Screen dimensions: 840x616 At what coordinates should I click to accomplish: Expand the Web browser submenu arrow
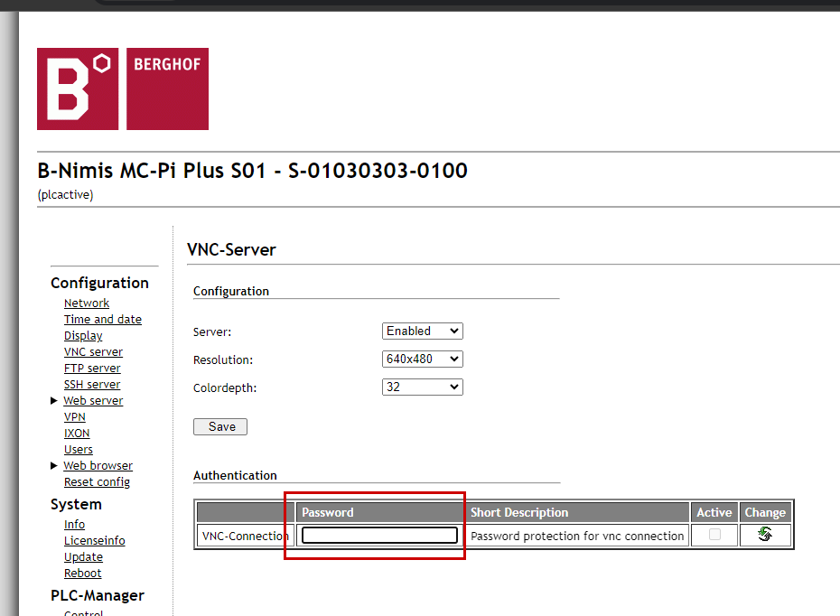(x=53, y=465)
